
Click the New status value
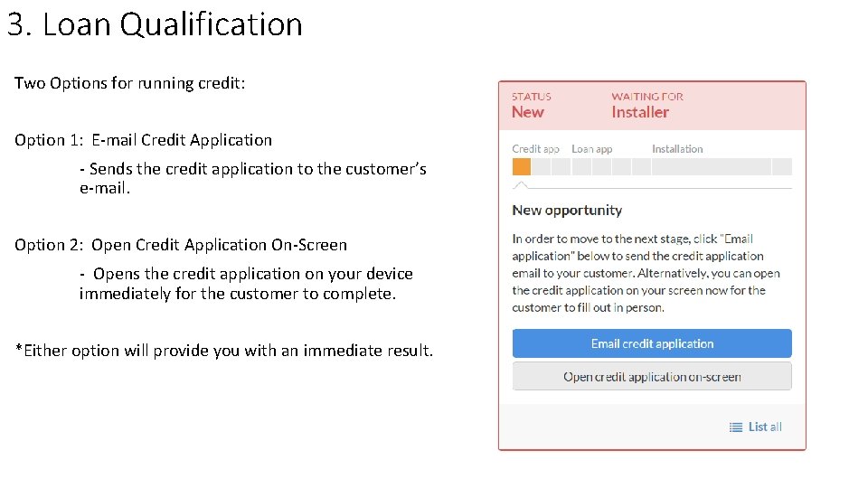click(528, 112)
